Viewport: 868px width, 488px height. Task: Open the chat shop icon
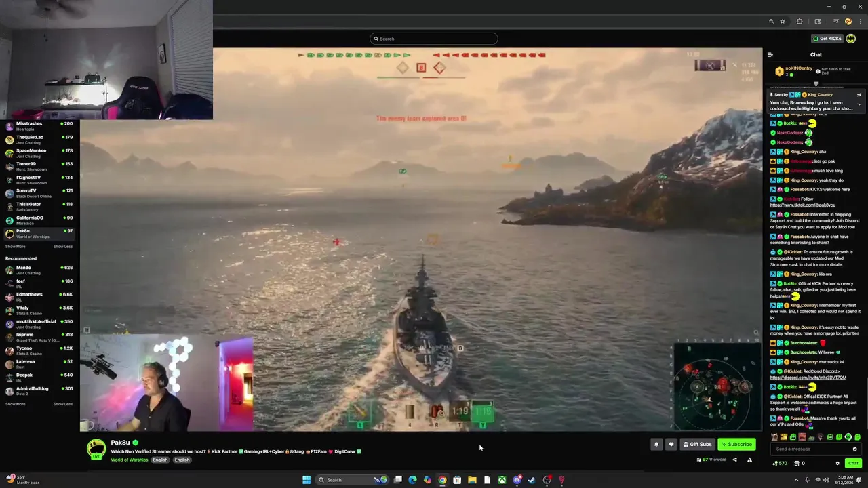[795, 464]
